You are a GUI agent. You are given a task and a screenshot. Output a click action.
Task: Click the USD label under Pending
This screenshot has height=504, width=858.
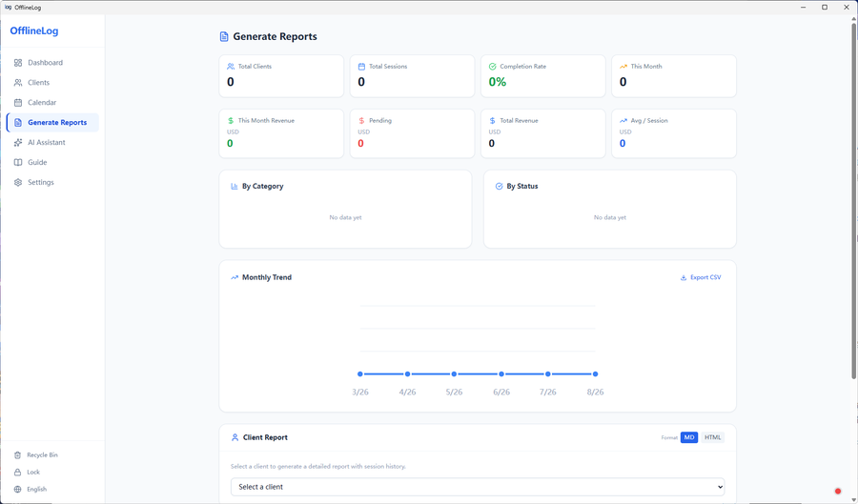363,131
